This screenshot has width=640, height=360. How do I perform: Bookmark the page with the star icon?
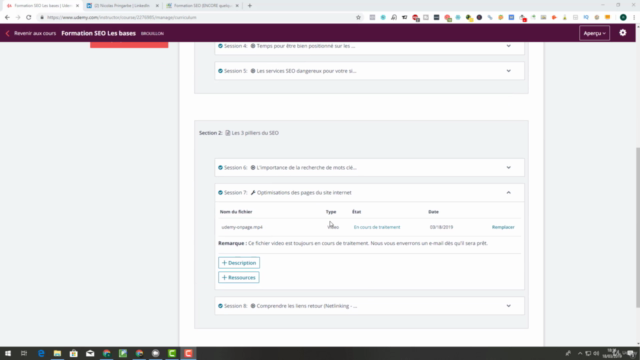(358, 18)
